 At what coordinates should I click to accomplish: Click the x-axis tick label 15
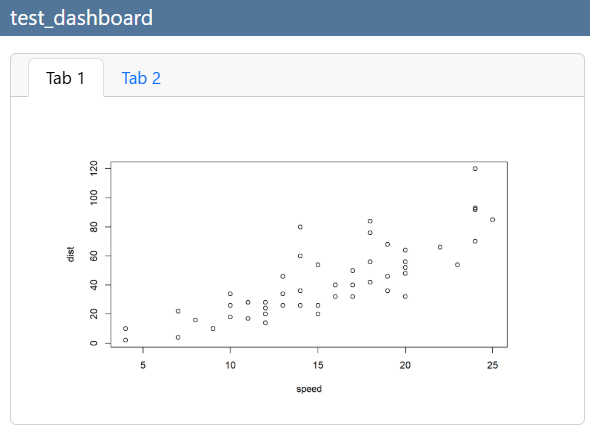318,365
